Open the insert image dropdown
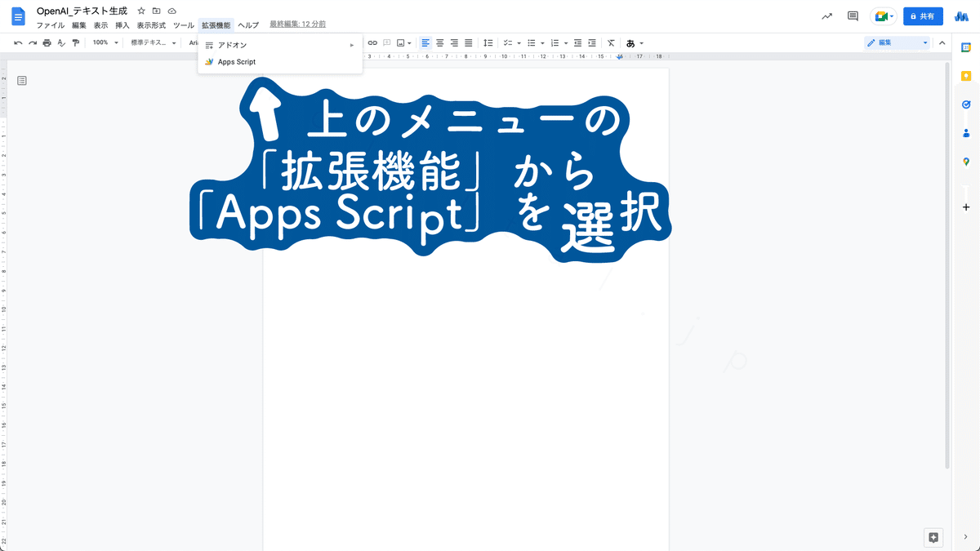Viewport: 980px width, 551px height. click(x=403, y=42)
